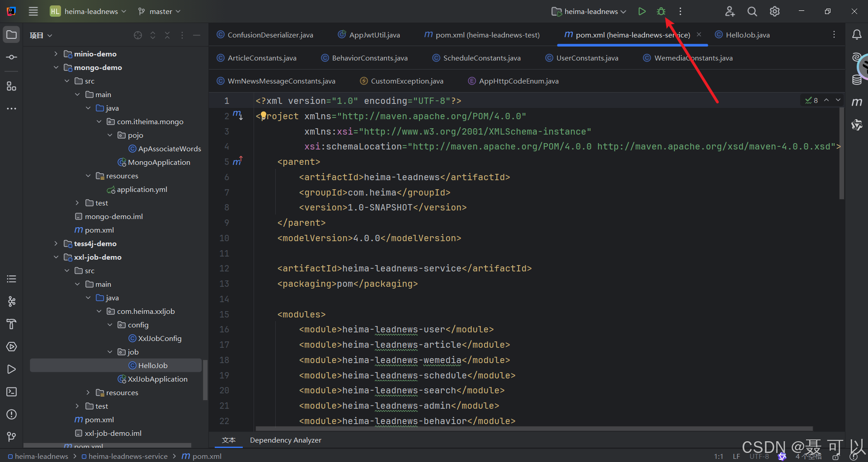Switch to pom.xml heima-leadnews-test tab
868x462 pixels.
[x=482, y=35]
